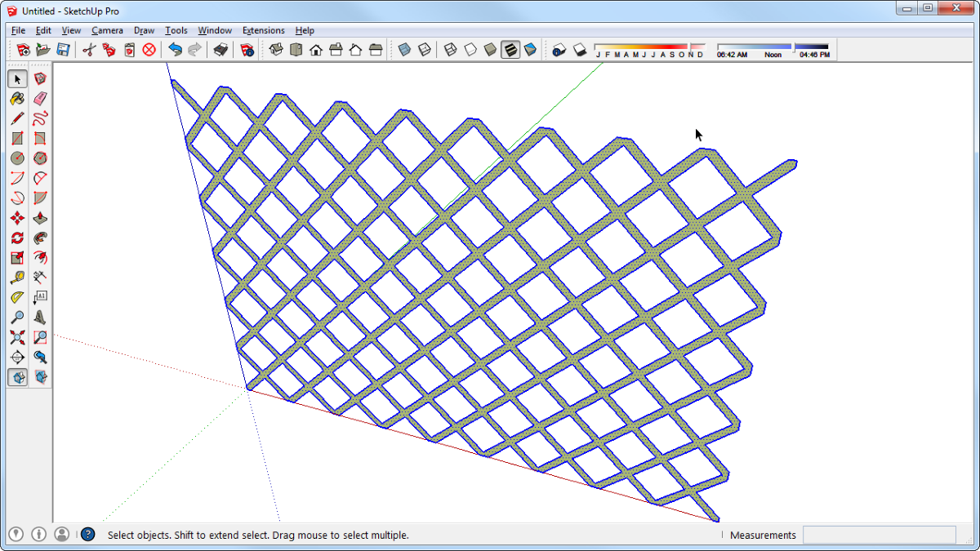This screenshot has height=551, width=980.
Task: Create a new model with New icon
Action: [24, 50]
